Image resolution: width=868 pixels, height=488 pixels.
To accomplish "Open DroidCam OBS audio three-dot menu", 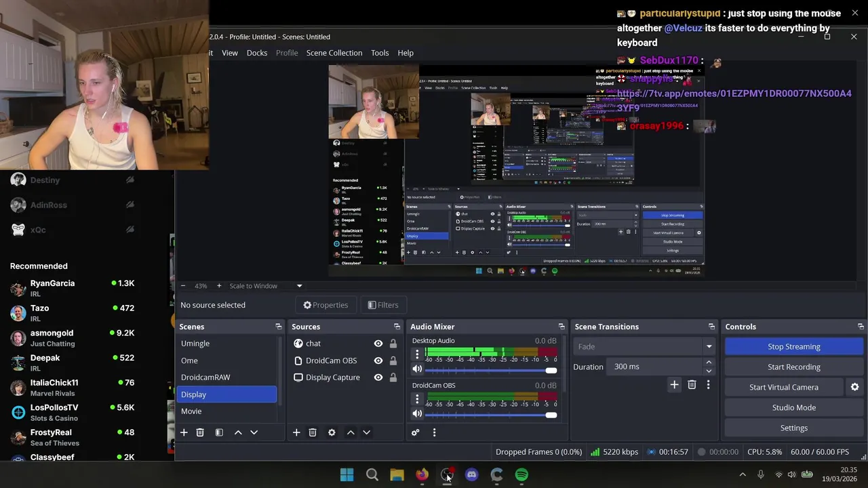I will point(417,399).
